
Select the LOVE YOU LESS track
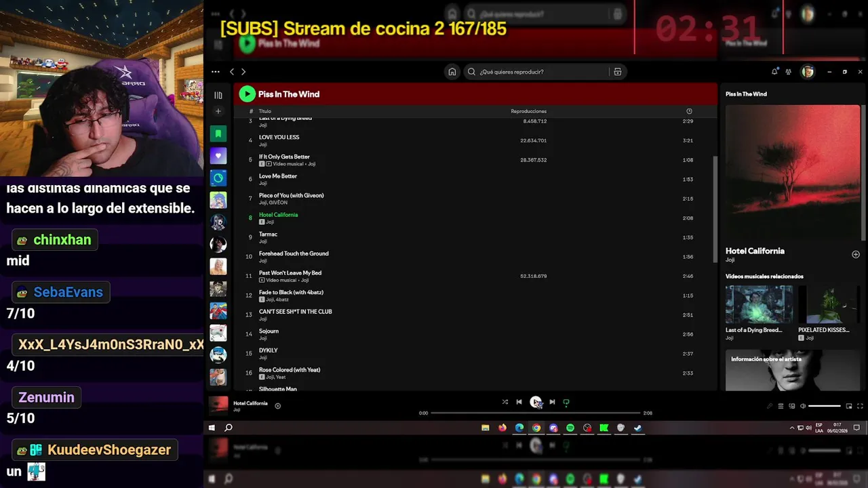click(x=475, y=140)
